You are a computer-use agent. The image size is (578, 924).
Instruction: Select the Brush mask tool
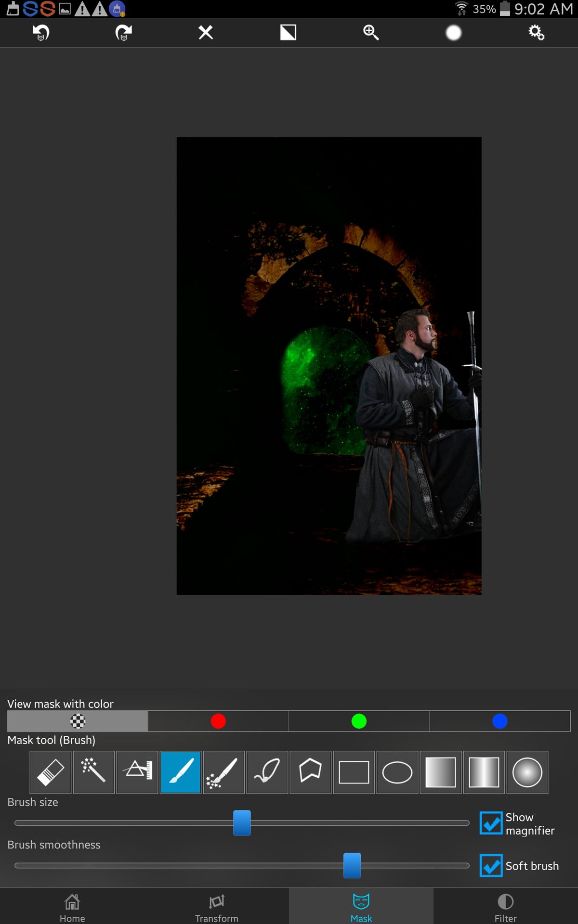(181, 772)
